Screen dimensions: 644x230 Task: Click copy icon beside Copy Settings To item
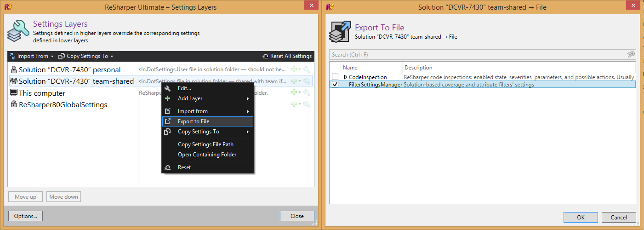point(168,132)
